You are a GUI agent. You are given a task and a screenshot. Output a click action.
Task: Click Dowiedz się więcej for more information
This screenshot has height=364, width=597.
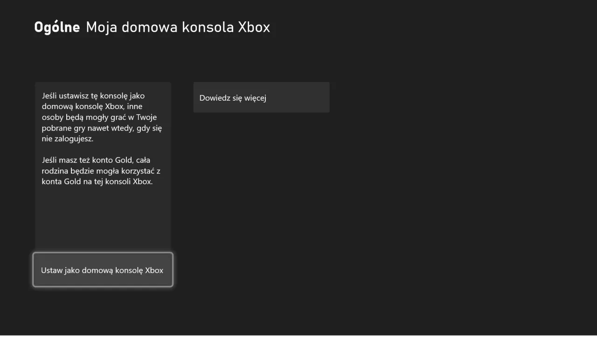(261, 97)
